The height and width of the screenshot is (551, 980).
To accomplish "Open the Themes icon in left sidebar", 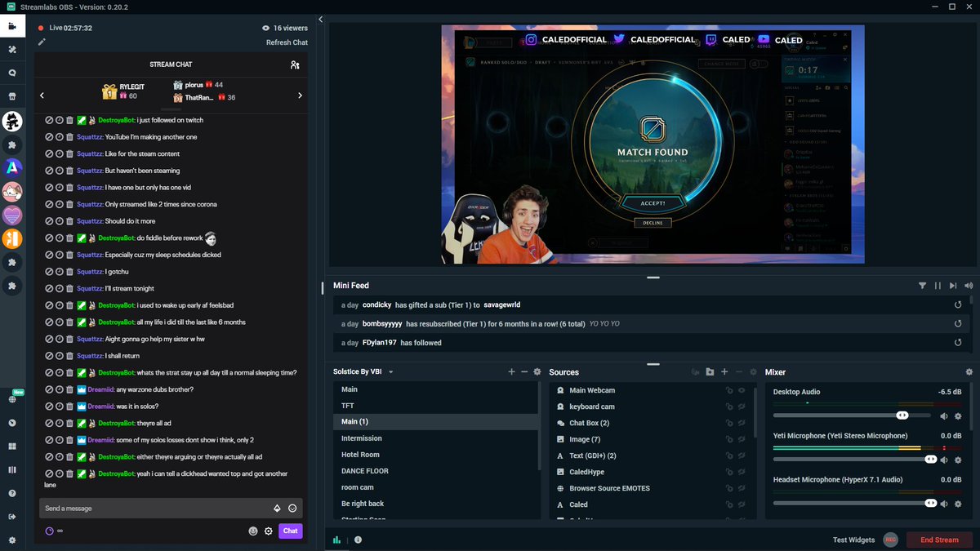I will [11, 50].
